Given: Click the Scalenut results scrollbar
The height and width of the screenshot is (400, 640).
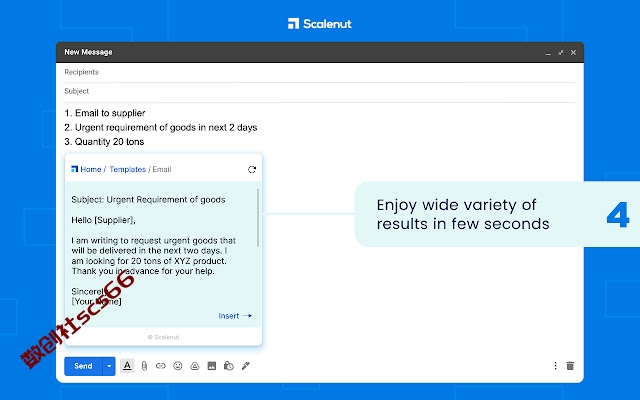Looking at the screenshot, I should (258, 218).
